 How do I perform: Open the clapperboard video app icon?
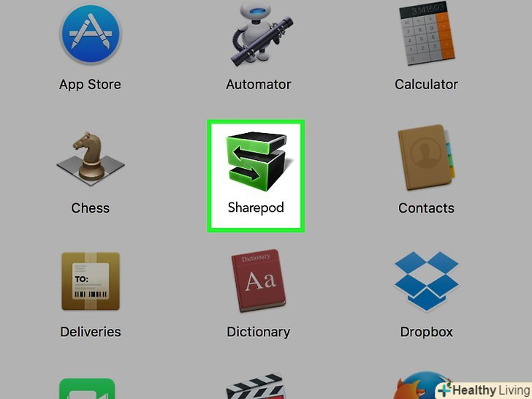pos(254,387)
